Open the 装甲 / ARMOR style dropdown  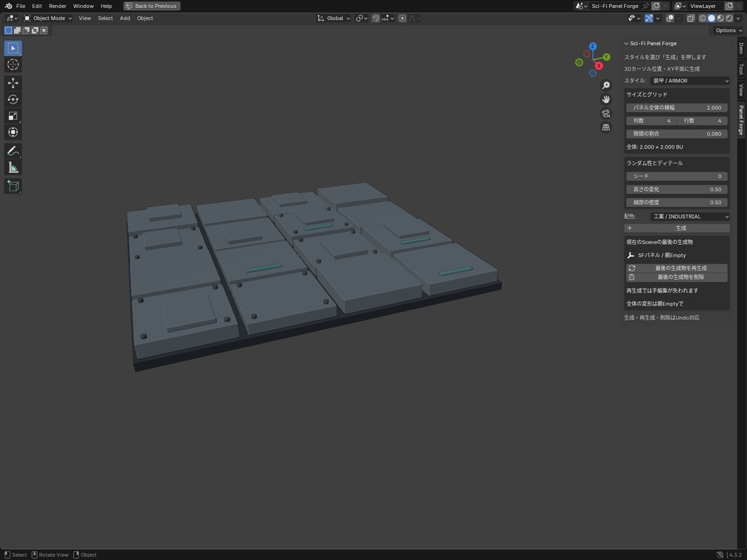690,80
